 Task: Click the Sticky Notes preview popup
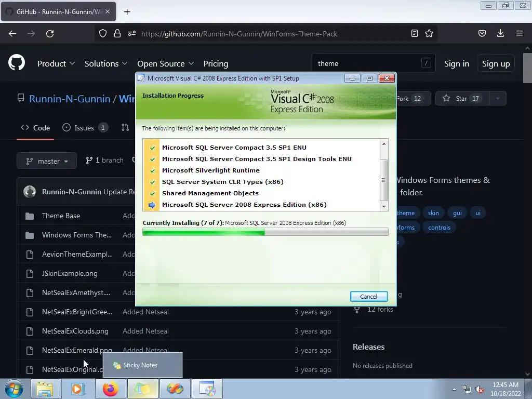pyautogui.click(x=142, y=365)
